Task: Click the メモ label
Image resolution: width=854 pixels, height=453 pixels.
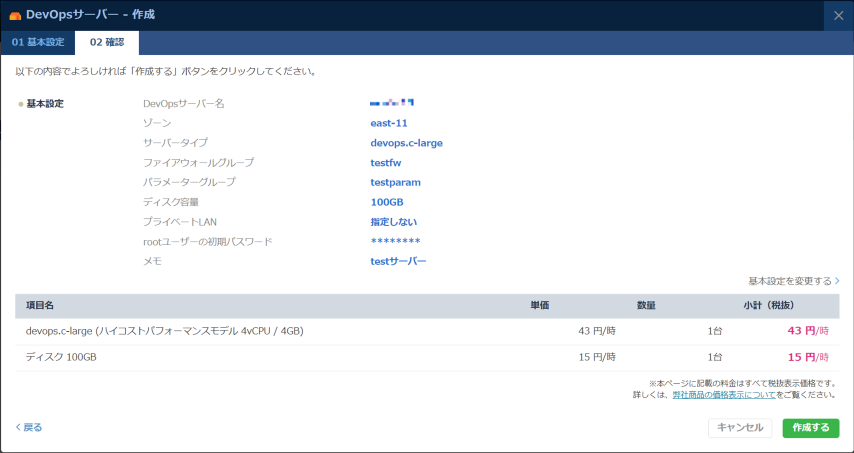Action: click(x=152, y=261)
